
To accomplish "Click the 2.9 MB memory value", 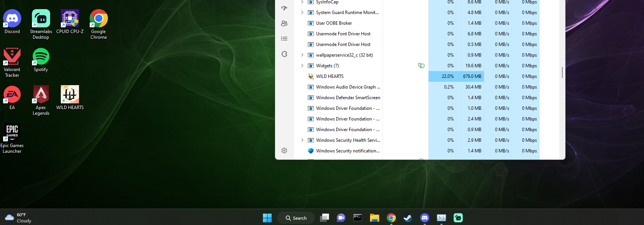I will [475, 140].
